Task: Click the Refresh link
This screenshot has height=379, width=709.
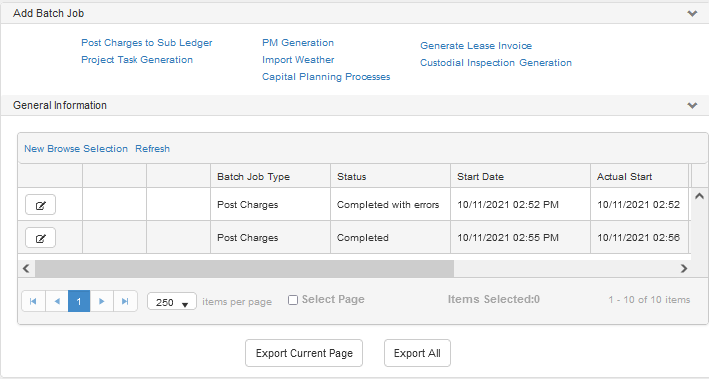Action: (152, 149)
